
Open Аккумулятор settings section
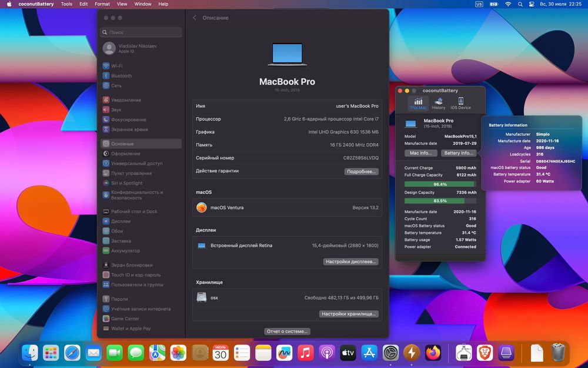point(141,250)
